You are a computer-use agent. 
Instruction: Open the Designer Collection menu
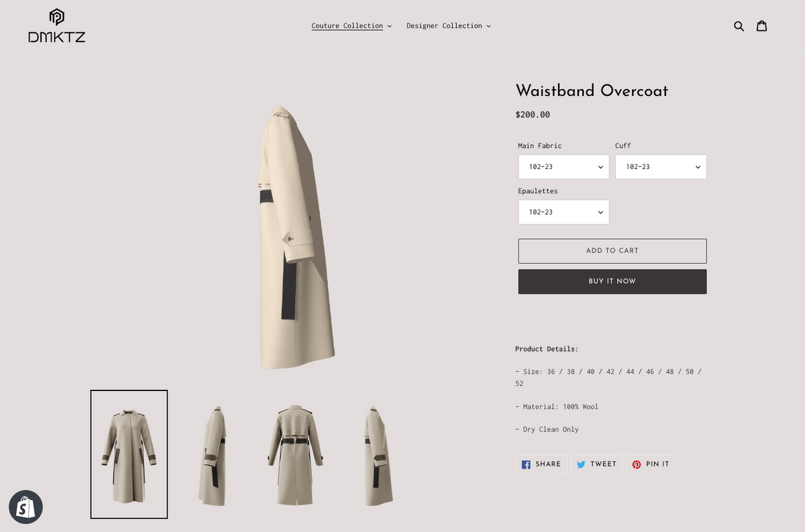tap(448, 26)
